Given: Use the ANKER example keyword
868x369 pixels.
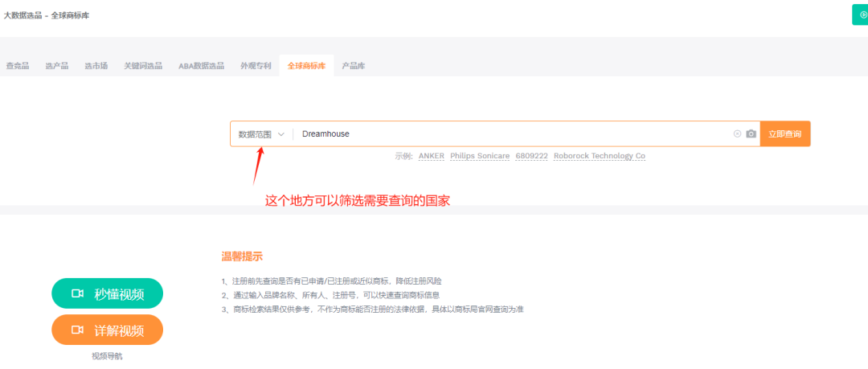Looking at the screenshot, I should pyautogui.click(x=432, y=156).
